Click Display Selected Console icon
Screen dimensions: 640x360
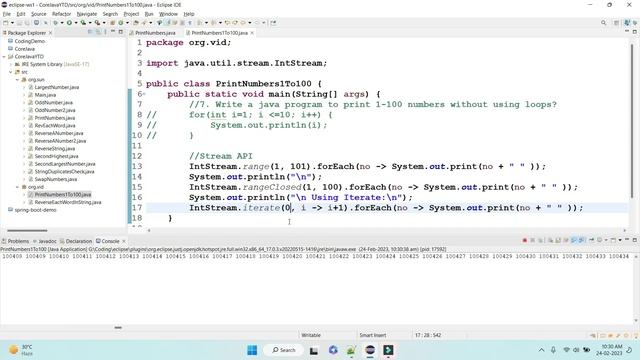(600, 240)
